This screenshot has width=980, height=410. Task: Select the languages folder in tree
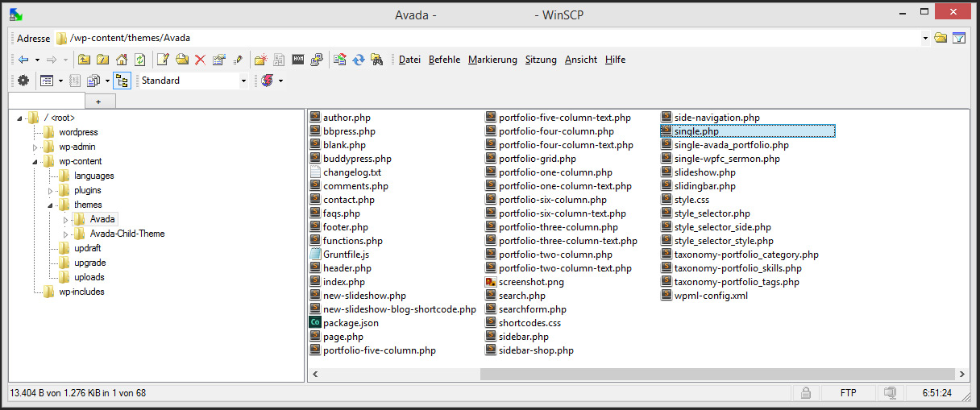(94, 176)
